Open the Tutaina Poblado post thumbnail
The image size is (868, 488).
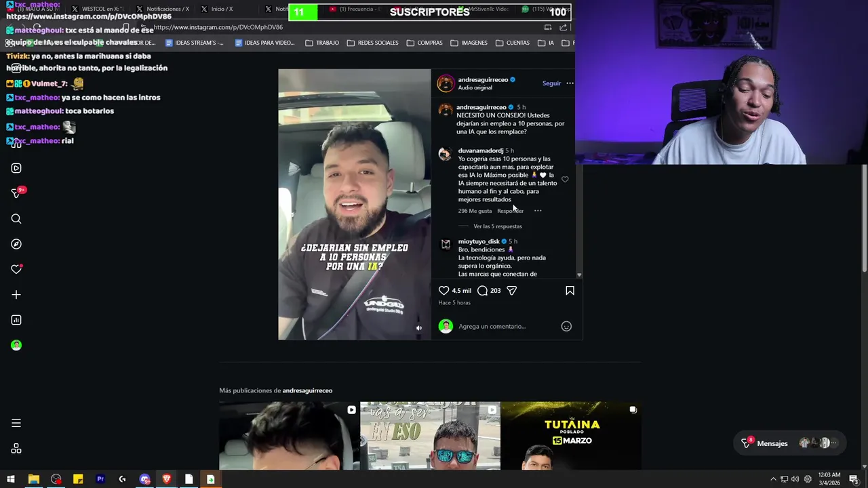571,436
